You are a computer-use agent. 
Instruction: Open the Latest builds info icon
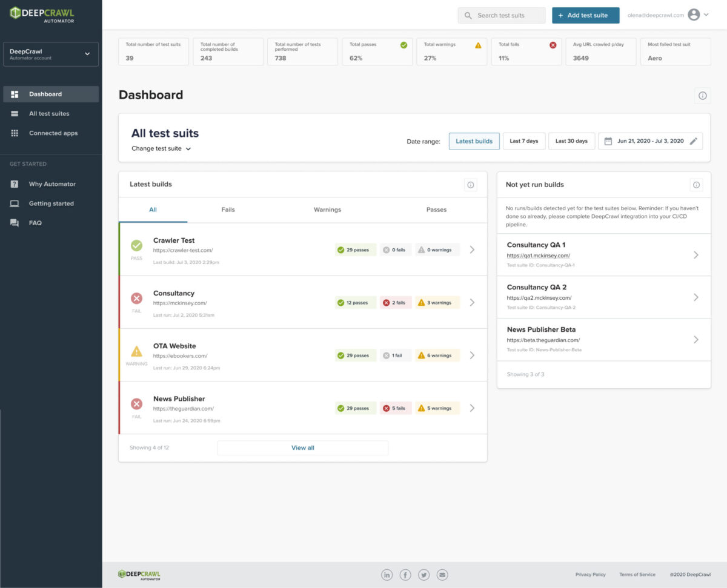(471, 185)
